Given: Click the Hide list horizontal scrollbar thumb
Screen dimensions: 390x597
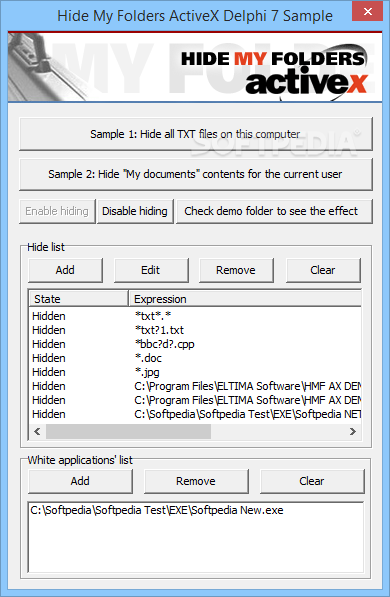Looking at the screenshot, I should (128, 432).
